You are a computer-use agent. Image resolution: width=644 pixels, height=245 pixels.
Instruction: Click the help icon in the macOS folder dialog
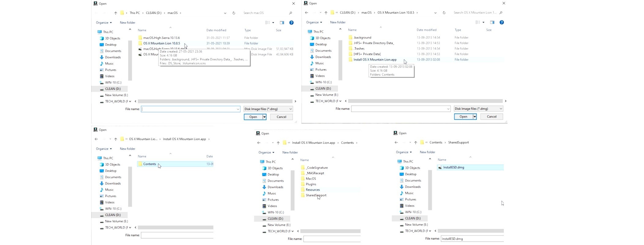tap(291, 23)
